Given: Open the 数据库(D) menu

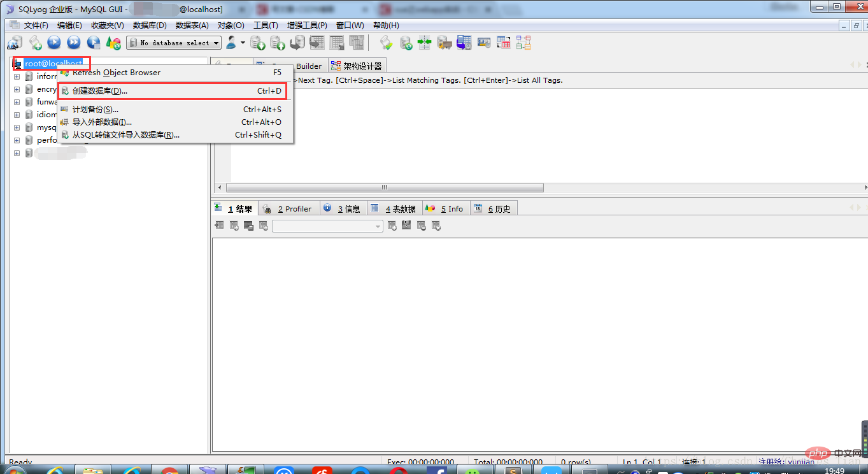Looking at the screenshot, I should (x=150, y=25).
